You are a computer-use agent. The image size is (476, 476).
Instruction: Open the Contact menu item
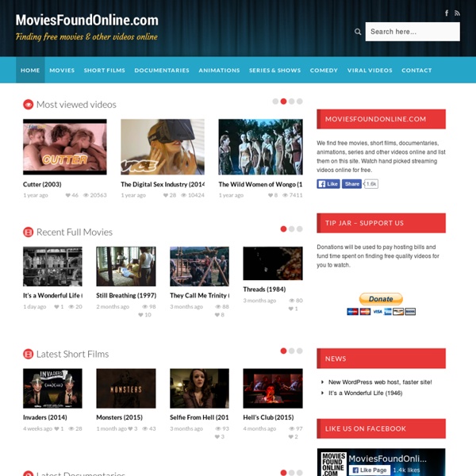click(416, 70)
